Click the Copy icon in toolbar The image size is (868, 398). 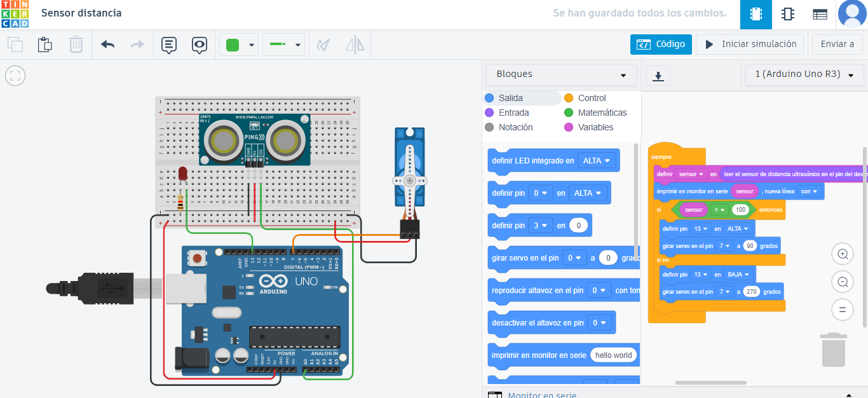(15, 45)
